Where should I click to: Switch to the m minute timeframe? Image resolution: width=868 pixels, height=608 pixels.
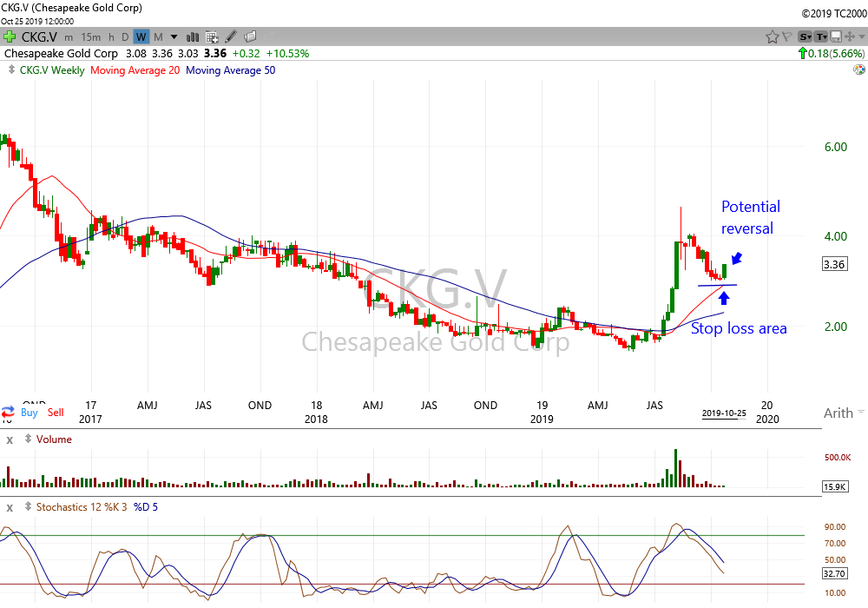point(69,37)
